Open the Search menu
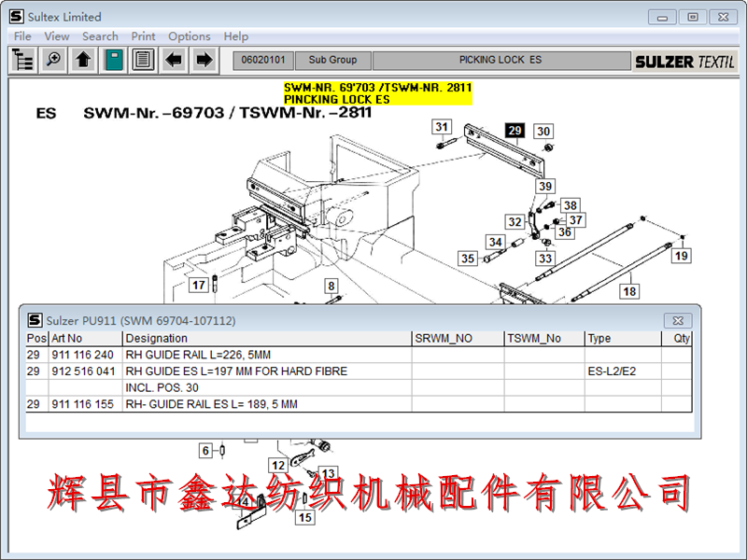Screen dimensions: 747x560 pyautogui.click(x=100, y=36)
